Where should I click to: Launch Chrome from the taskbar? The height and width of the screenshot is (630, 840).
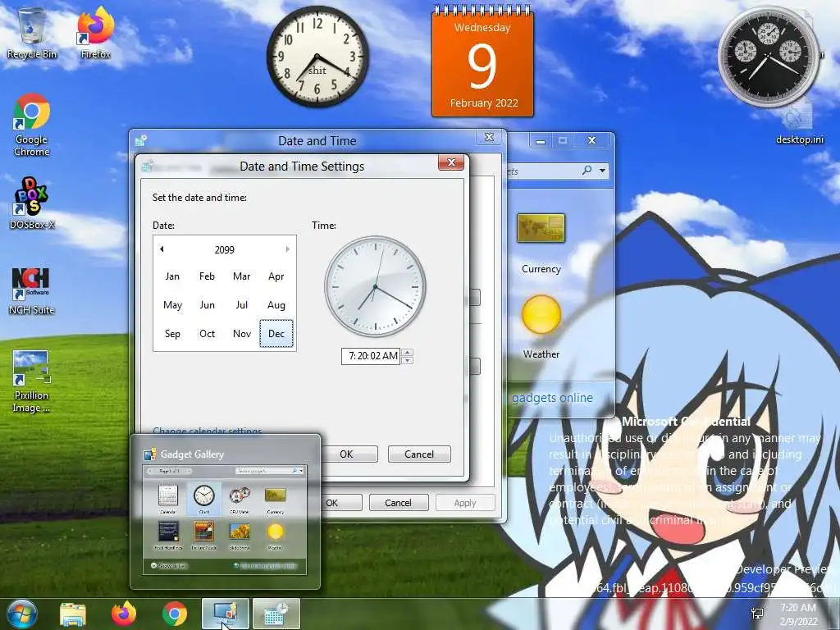coord(175,614)
